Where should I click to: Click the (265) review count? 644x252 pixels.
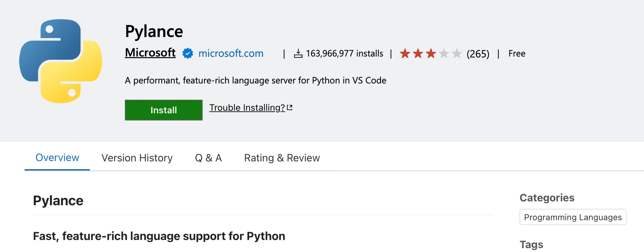tap(478, 54)
